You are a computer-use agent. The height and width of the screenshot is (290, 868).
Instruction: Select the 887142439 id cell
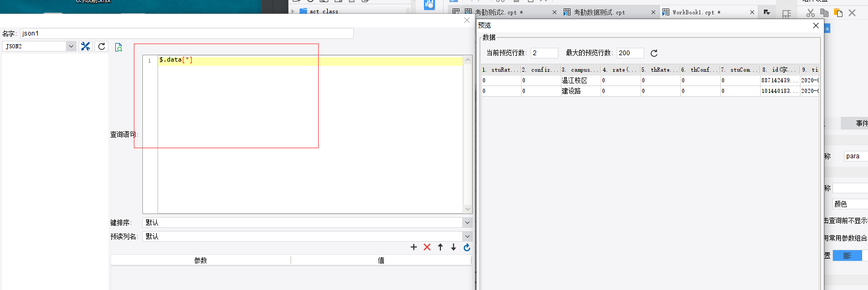click(780, 80)
